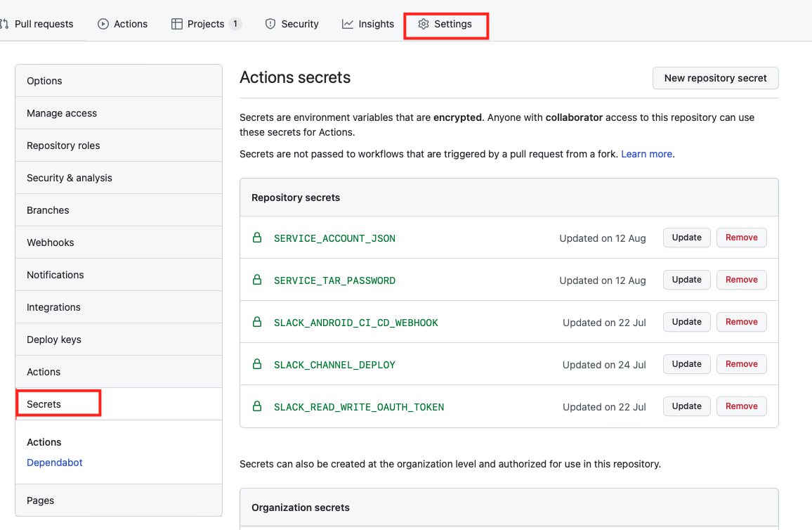
Task: Select Secrets in the sidebar
Action: coord(119,404)
